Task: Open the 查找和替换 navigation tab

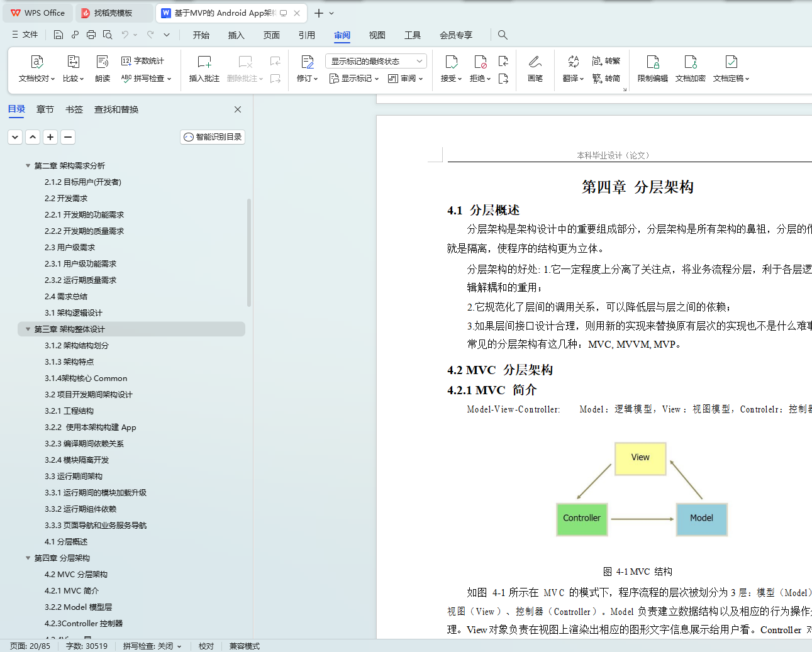Action: point(116,109)
